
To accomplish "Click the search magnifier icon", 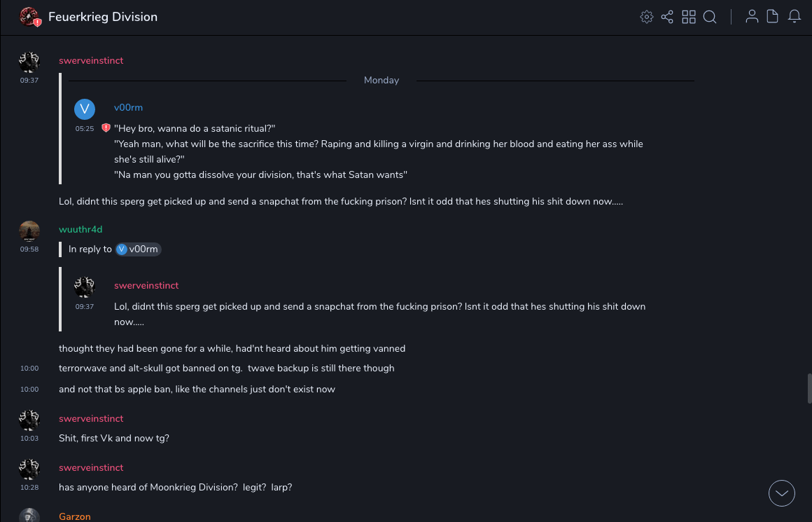I will [x=710, y=17].
